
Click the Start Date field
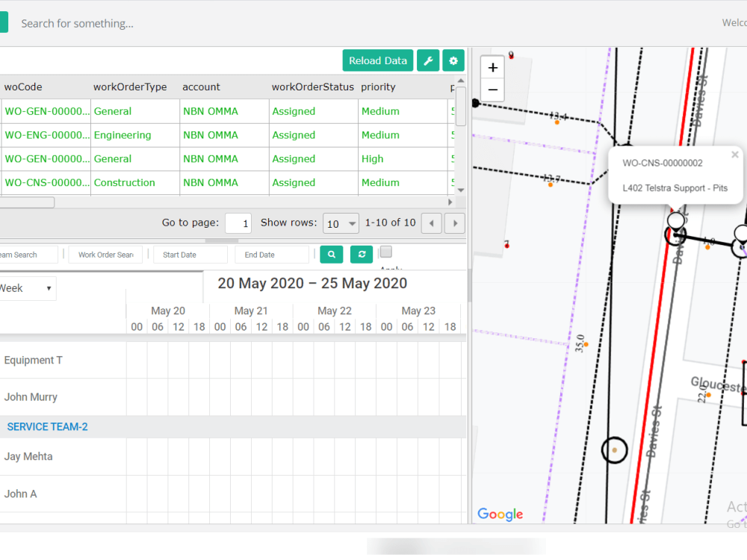click(x=190, y=255)
